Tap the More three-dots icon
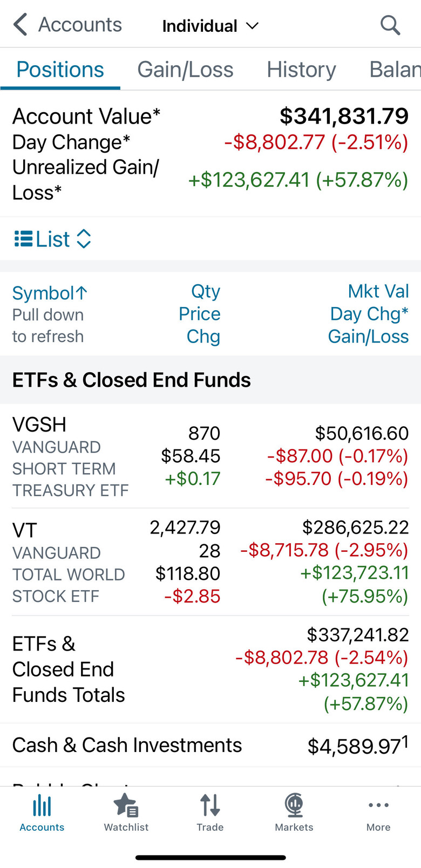This screenshot has width=421, height=868. [378, 805]
